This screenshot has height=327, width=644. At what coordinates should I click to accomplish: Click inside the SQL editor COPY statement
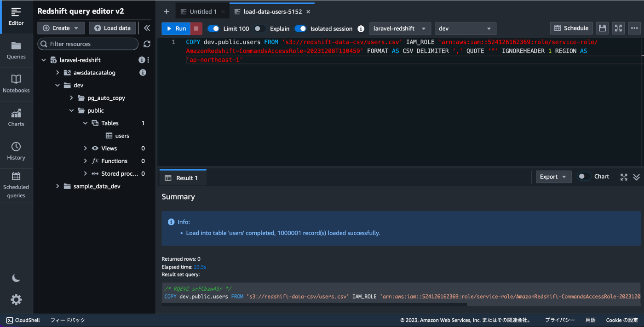[x=391, y=51]
